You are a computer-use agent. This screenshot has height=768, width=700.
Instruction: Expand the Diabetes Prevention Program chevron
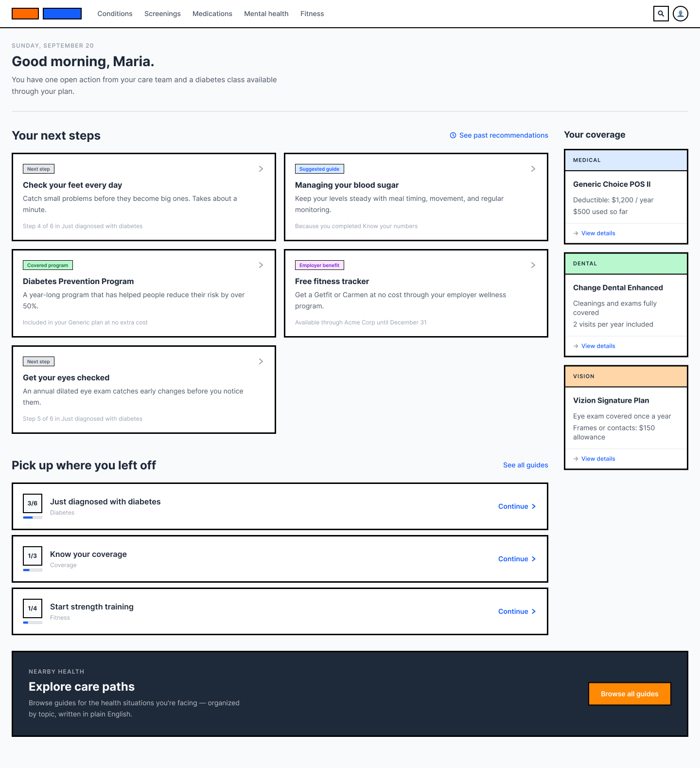point(261,265)
